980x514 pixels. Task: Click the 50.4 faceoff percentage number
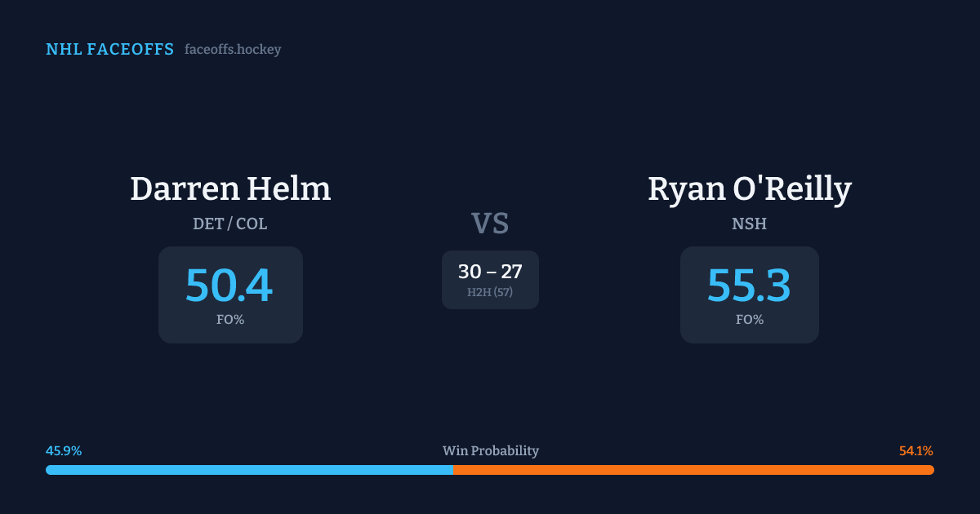tap(229, 286)
